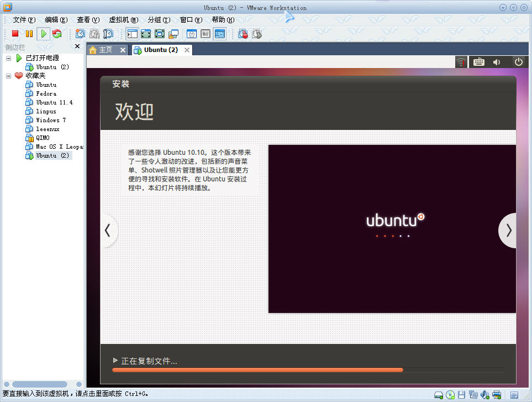Open the 编辑(E) menu
Screen dimensions: 532x402
[56, 20]
